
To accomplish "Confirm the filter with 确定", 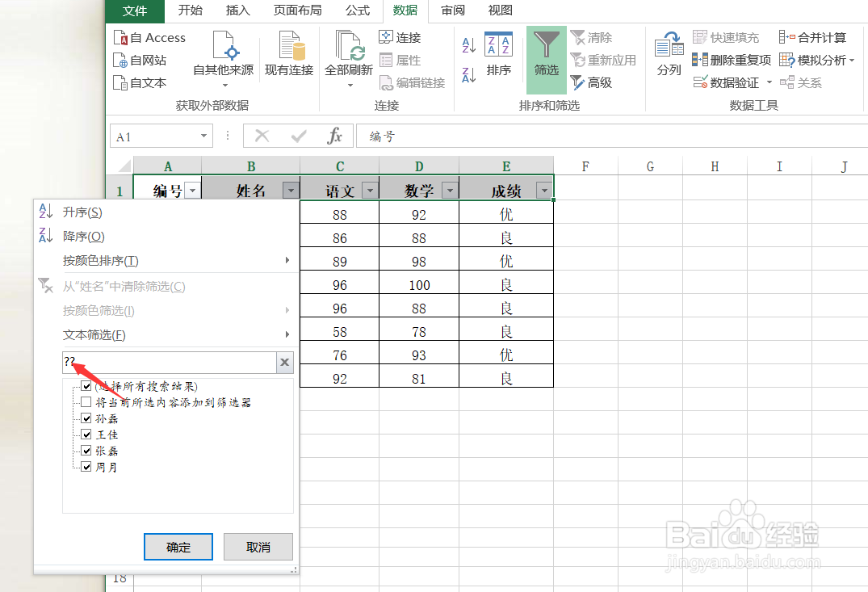I will pos(178,547).
